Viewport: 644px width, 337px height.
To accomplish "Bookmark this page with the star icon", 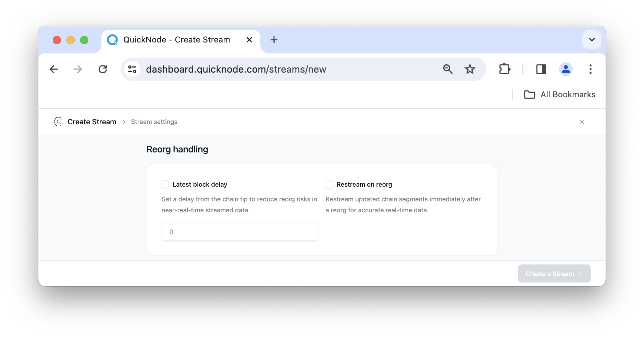I will click(x=470, y=69).
